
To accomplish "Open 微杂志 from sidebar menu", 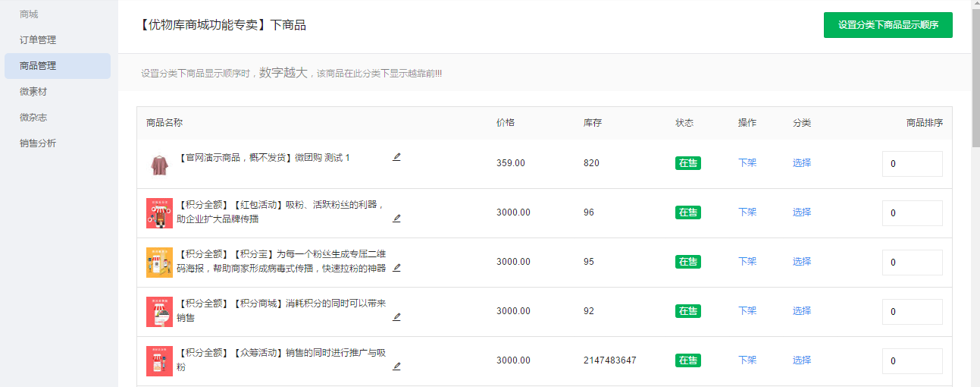I will tap(33, 118).
